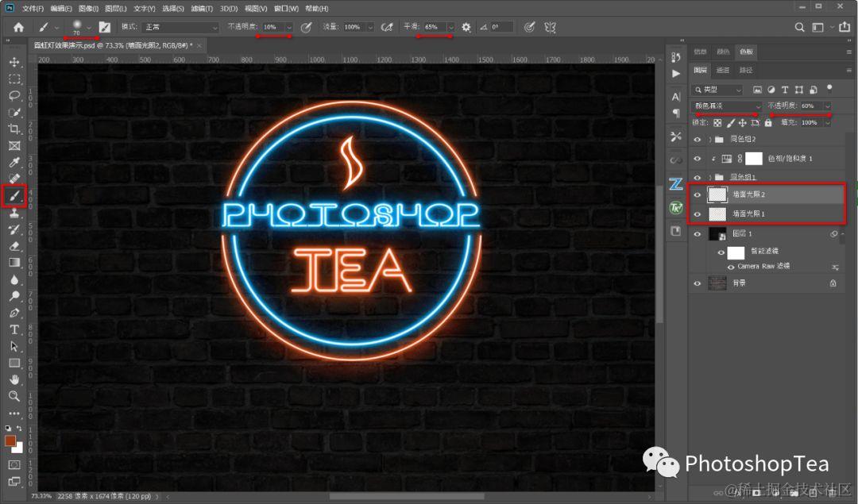Select the Path Selection tool
The image size is (858, 504).
click(14, 347)
